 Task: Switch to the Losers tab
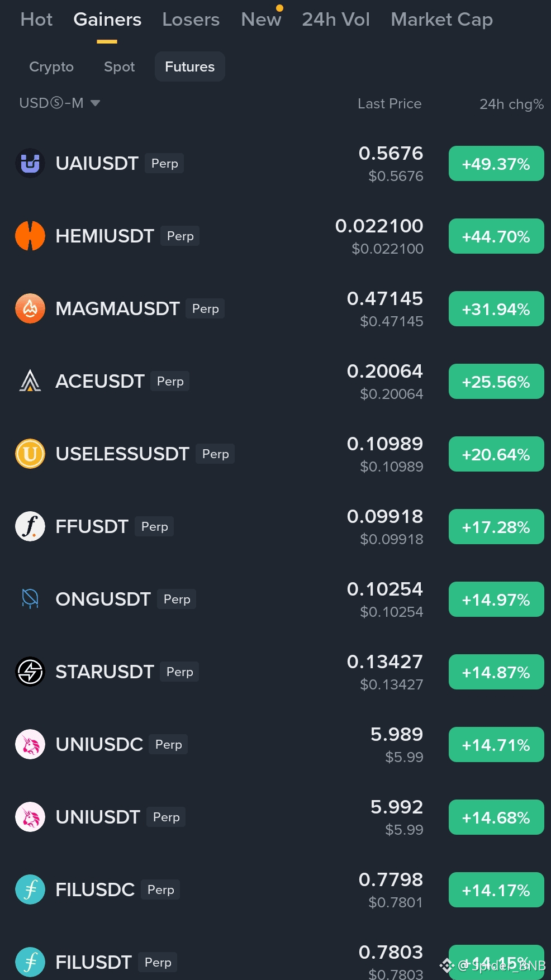pyautogui.click(x=191, y=20)
